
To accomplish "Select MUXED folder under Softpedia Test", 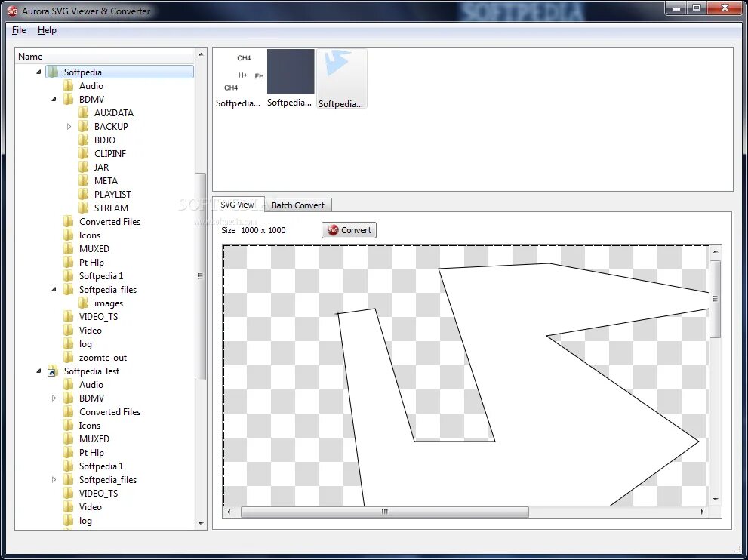I will [94, 438].
